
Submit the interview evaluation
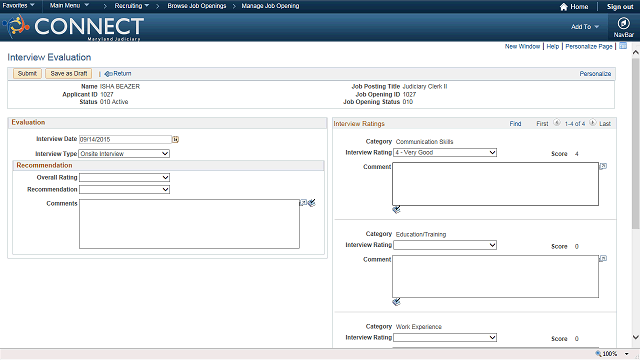pyautogui.click(x=27, y=73)
